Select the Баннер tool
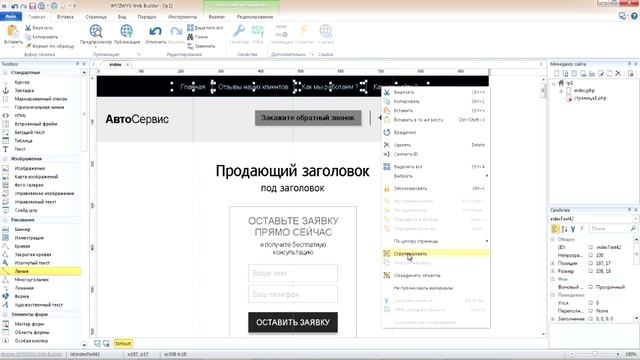This screenshot has height=360, width=640. pos(22,229)
